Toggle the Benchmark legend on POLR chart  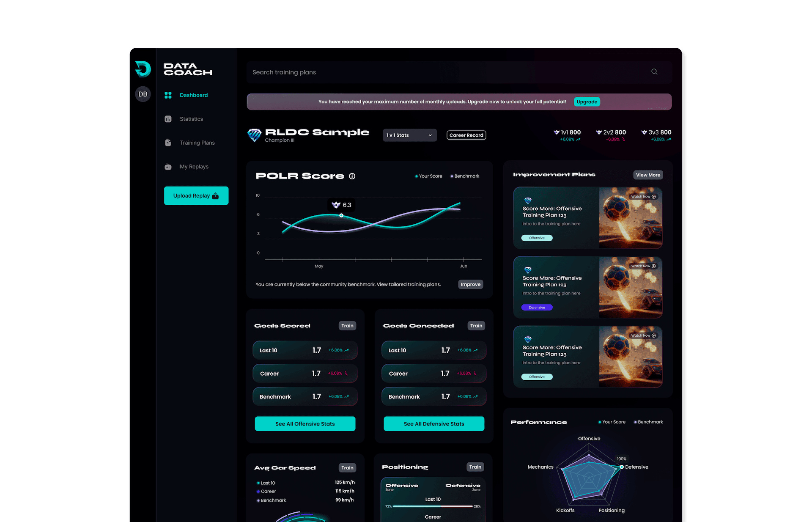point(464,176)
